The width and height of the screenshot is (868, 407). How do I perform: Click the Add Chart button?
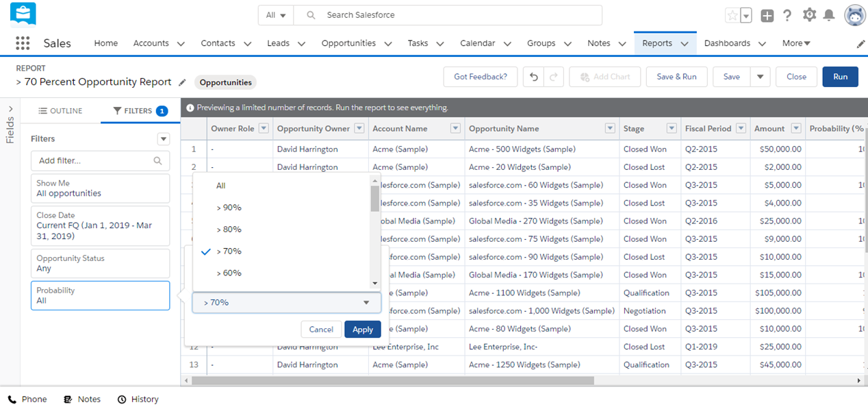coord(604,77)
